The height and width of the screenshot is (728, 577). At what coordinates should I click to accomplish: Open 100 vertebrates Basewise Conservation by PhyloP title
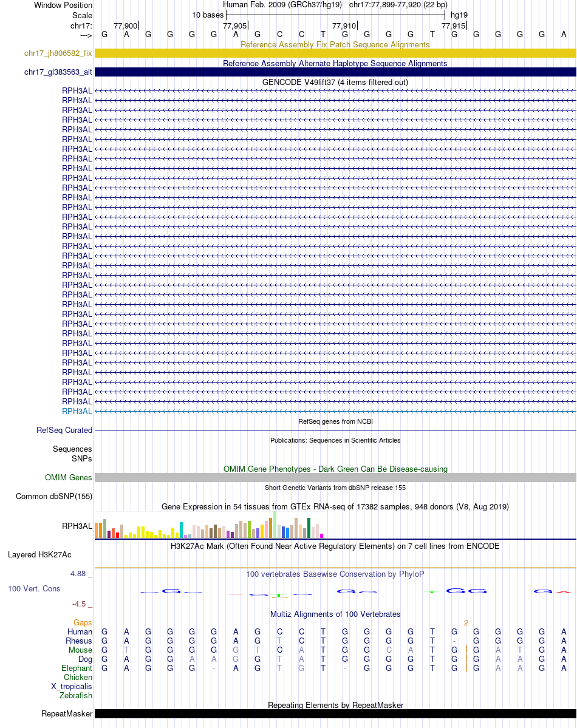(x=335, y=574)
